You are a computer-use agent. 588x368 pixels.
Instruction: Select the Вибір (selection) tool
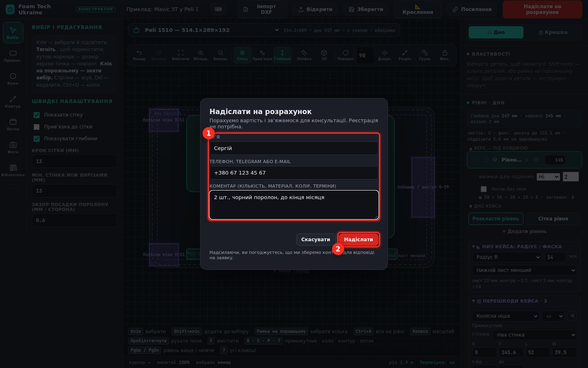point(13,33)
